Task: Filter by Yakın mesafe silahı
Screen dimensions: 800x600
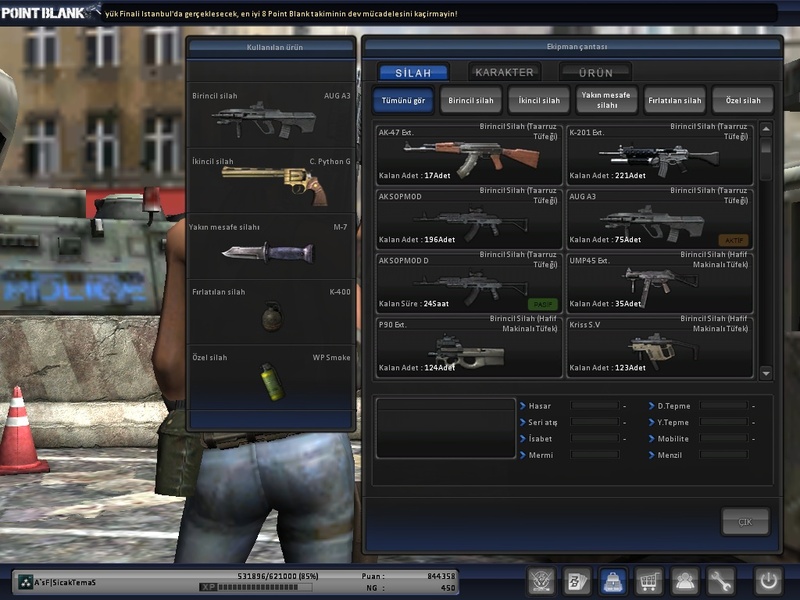Action: 607,100
